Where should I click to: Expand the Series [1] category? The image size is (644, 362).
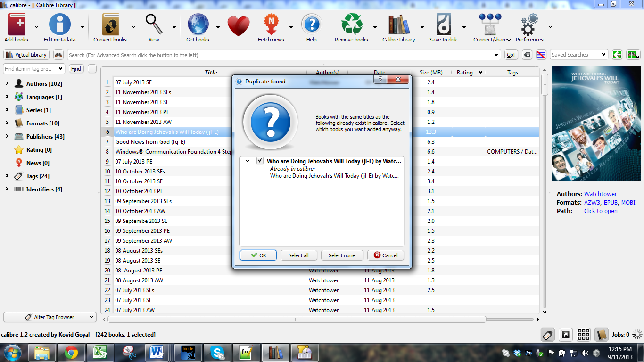[7, 110]
